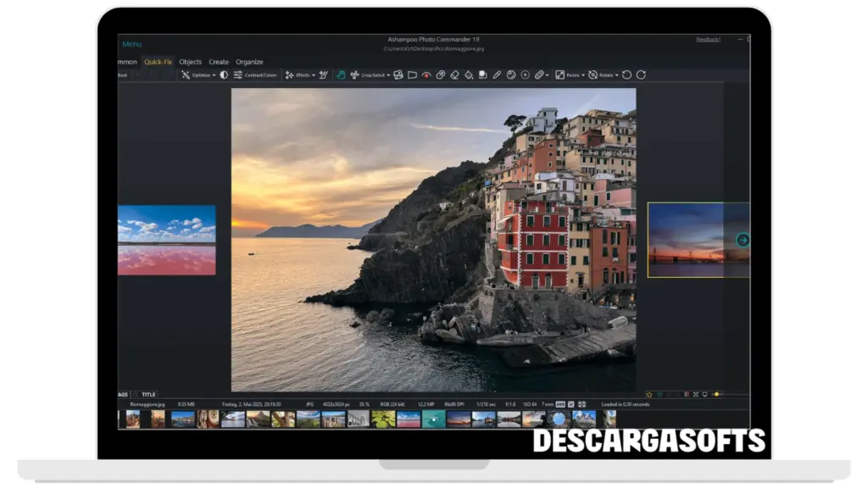The image size is (868, 488).
Task: Select the red-eye removal tool
Action: 426,75
